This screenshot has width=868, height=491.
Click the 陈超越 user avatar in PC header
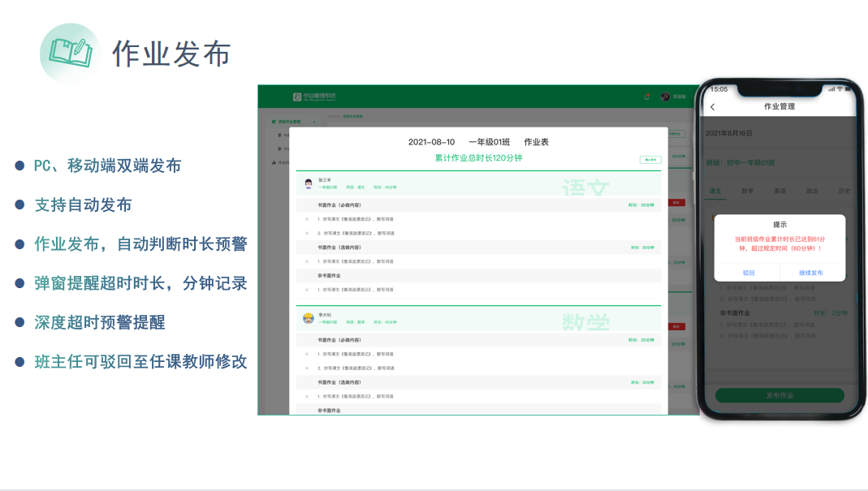click(665, 97)
